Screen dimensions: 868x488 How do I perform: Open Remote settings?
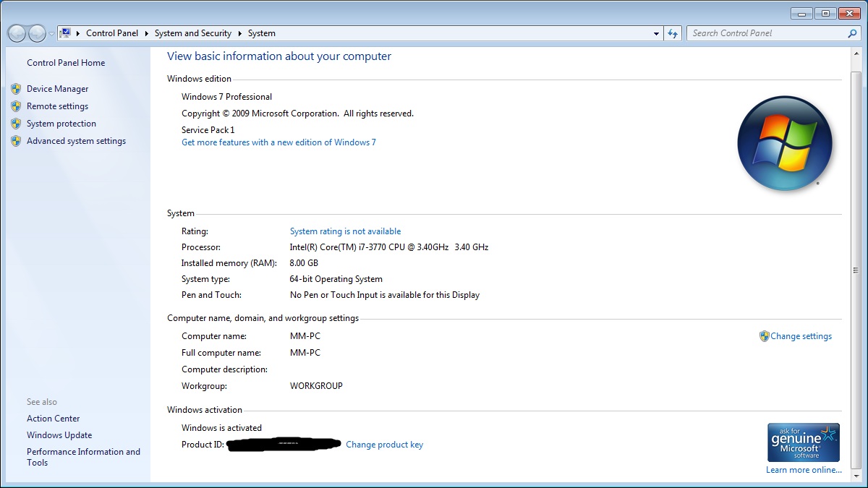[57, 106]
